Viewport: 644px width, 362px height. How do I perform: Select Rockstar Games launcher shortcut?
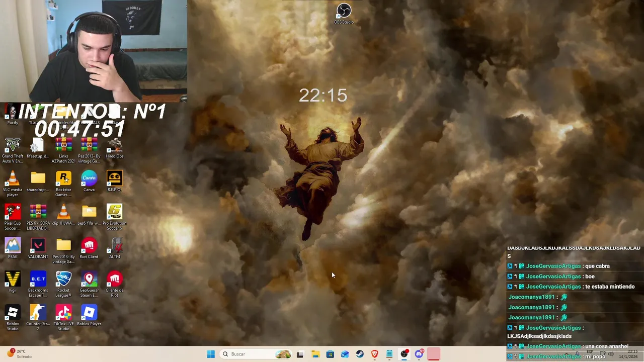pyautogui.click(x=63, y=184)
